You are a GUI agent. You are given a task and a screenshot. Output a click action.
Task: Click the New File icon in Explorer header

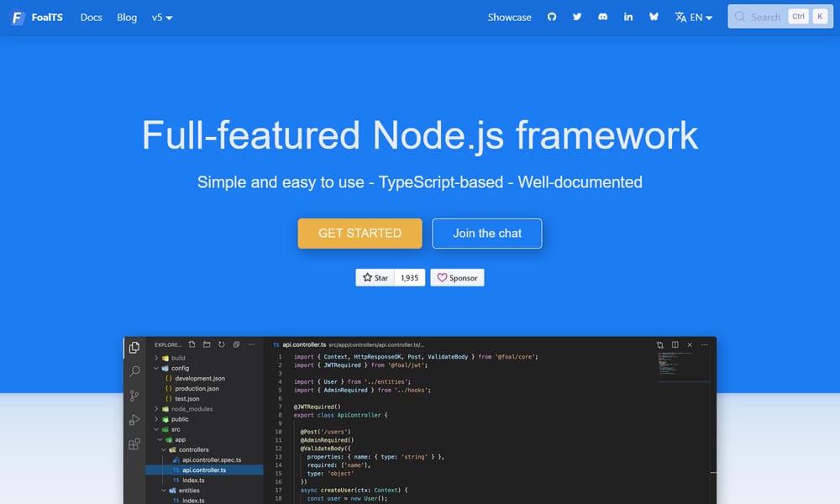(192, 344)
